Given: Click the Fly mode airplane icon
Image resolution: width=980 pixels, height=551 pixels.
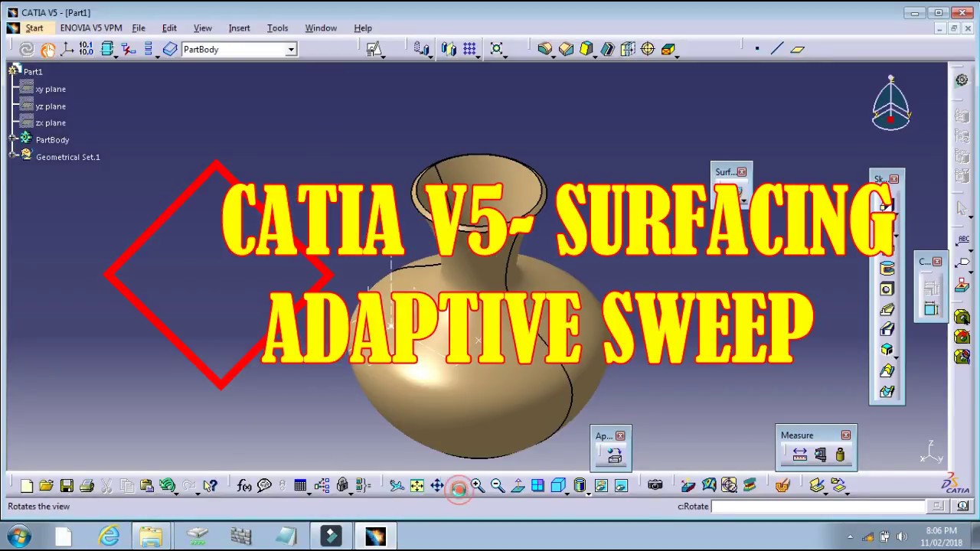Looking at the screenshot, I should [397, 485].
